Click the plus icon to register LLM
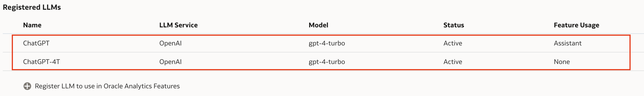644x96 pixels. (x=27, y=86)
